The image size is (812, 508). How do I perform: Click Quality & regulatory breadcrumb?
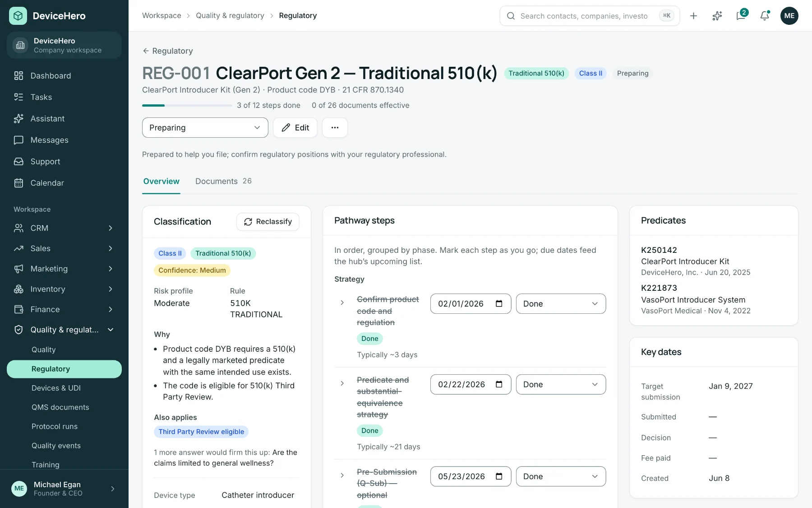230,16
